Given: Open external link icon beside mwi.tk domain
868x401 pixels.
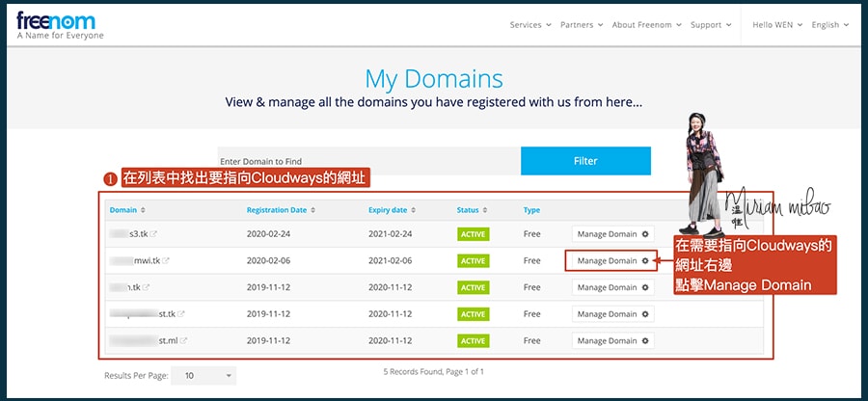Looking at the screenshot, I should pos(166,260).
